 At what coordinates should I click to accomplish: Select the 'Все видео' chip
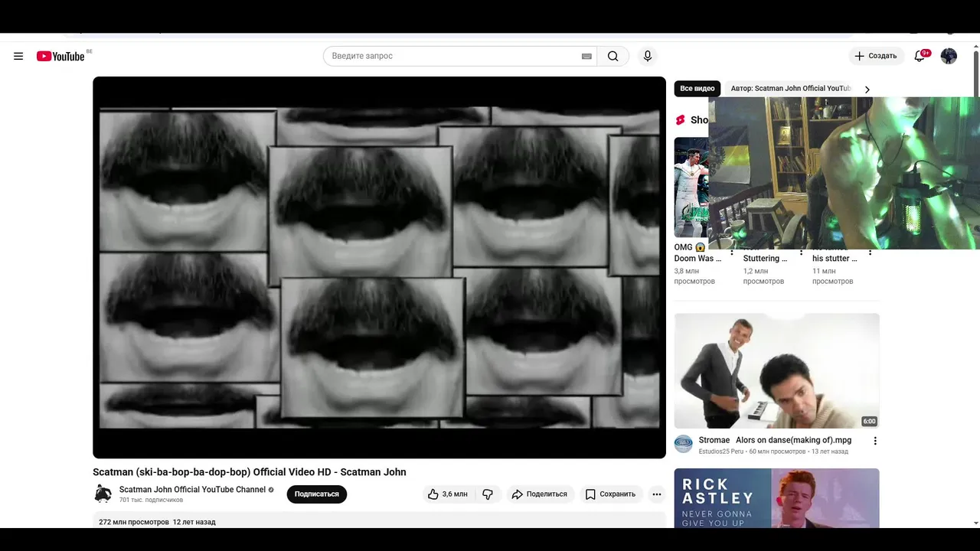click(697, 89)
